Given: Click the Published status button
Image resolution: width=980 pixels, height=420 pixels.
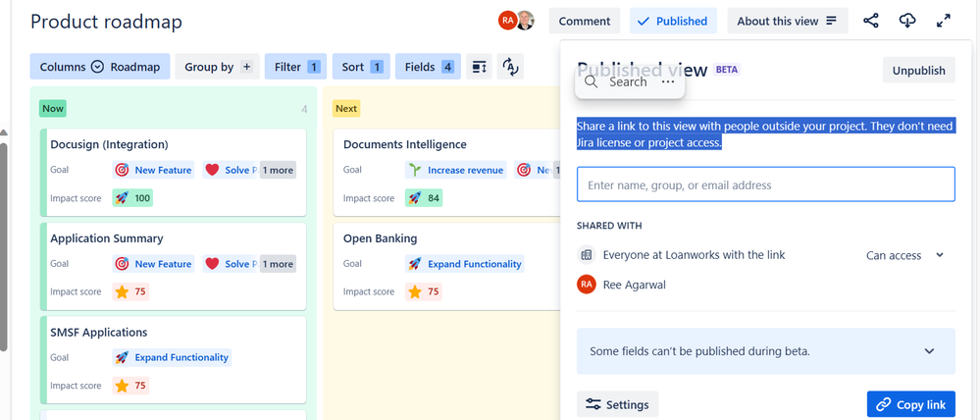Looking at the screenshot, I should pyautogui.click(x=673, y=21).
